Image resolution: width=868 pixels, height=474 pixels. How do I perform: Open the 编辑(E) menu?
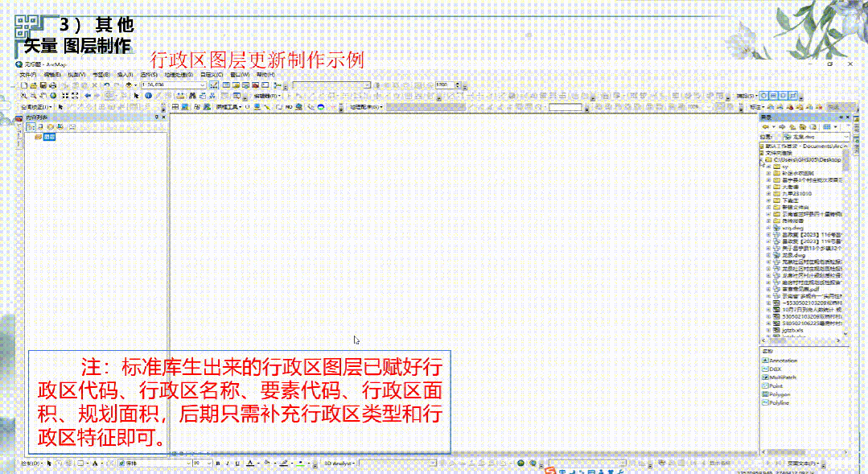coord(52,75)
